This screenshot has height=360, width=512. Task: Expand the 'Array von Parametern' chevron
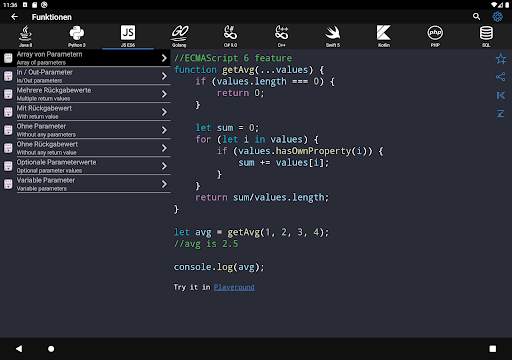pos(164,58)
